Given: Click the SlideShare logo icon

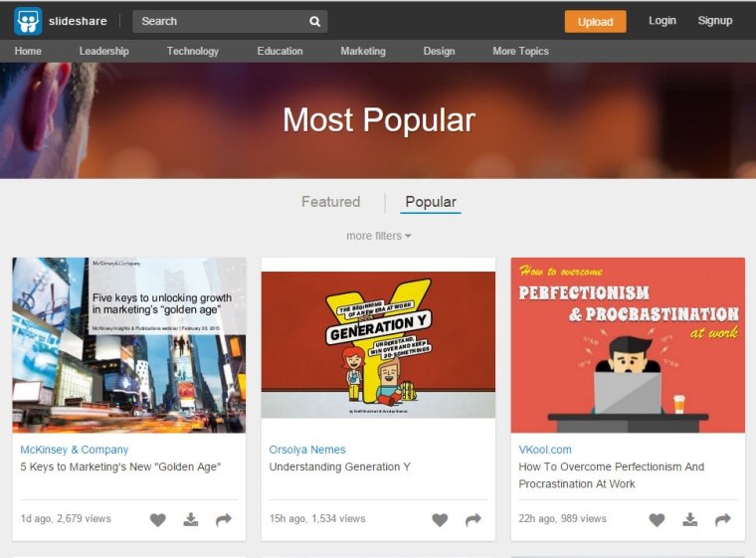Looking at the screenshot, I should (28, 21).
